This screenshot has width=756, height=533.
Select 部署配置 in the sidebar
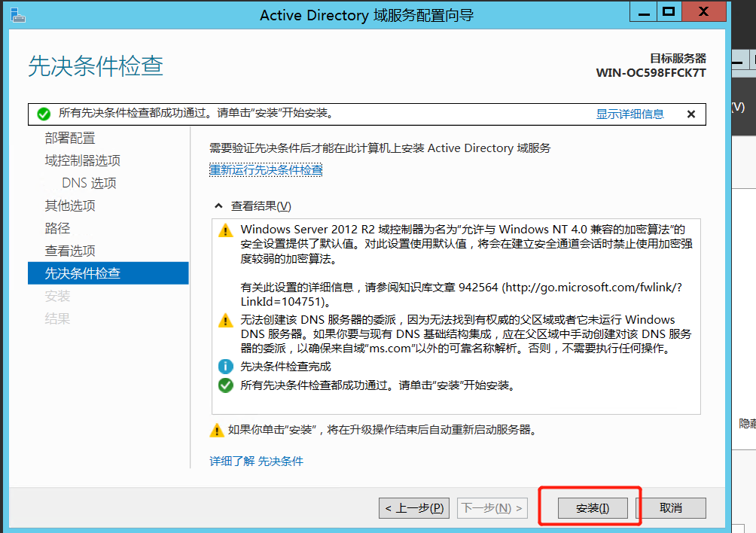click(70, 139)
